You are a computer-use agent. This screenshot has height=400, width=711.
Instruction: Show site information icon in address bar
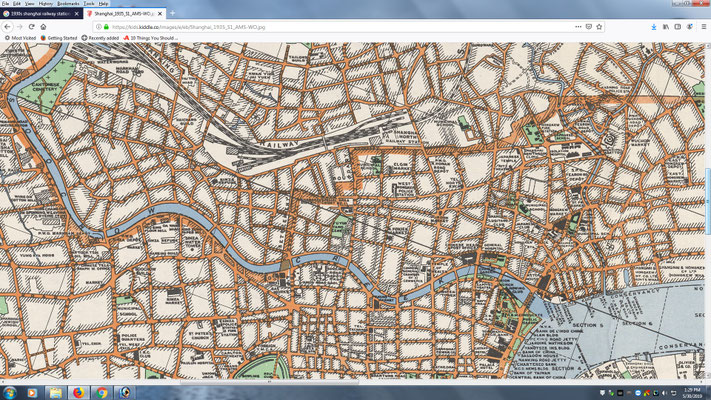coord(99,27)
